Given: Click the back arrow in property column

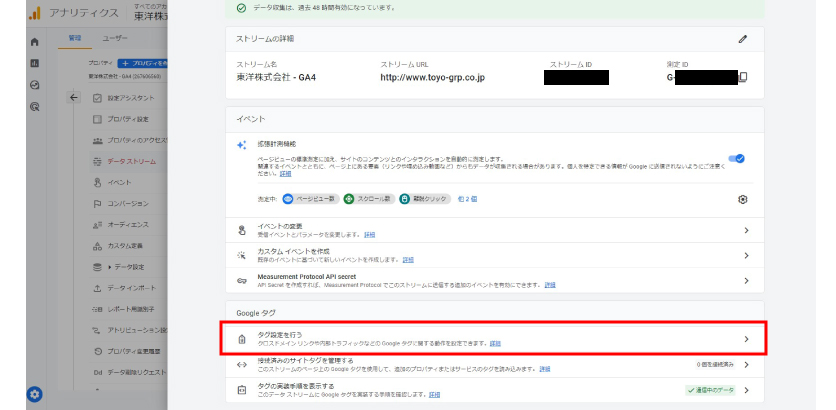Looking at the screenshot, I should (74, 98).
